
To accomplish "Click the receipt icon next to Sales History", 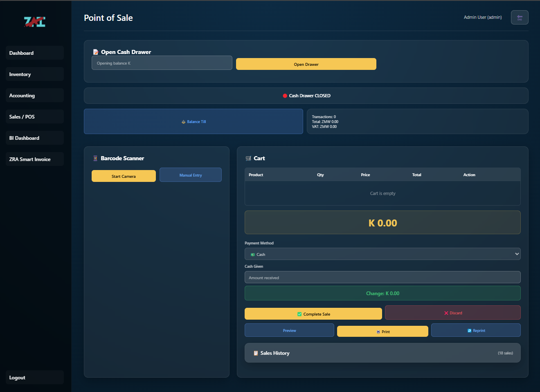I will tap(256, 353).
